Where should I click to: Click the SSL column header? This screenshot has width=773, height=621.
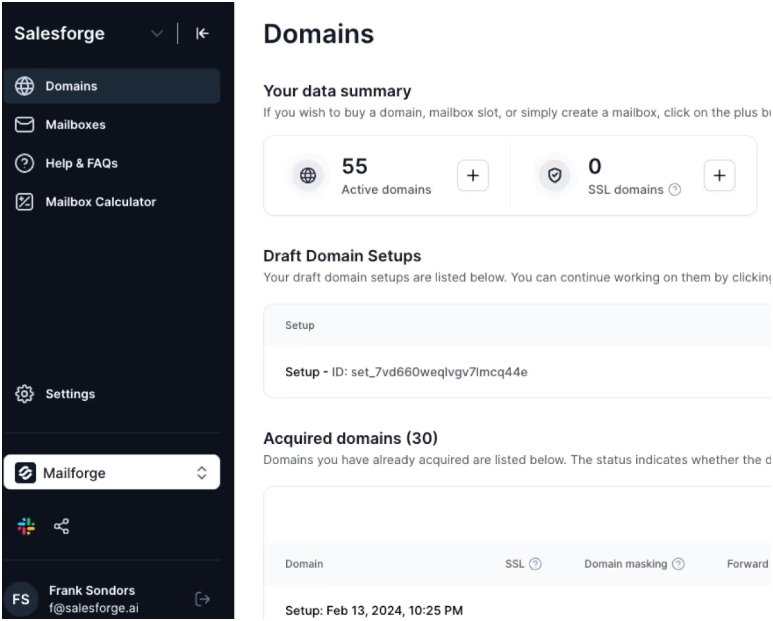click(515, 564)
